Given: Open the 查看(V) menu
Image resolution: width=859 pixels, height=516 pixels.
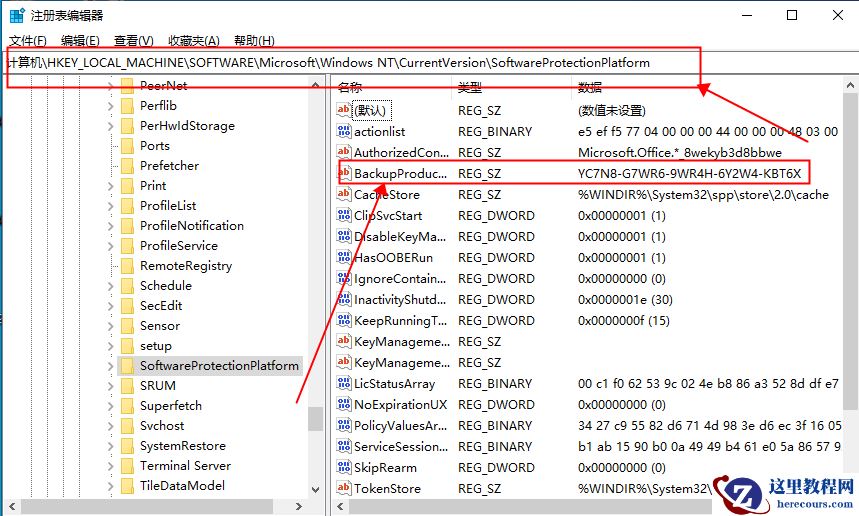Looking at the screenshot, I should [x=134, y=41].
